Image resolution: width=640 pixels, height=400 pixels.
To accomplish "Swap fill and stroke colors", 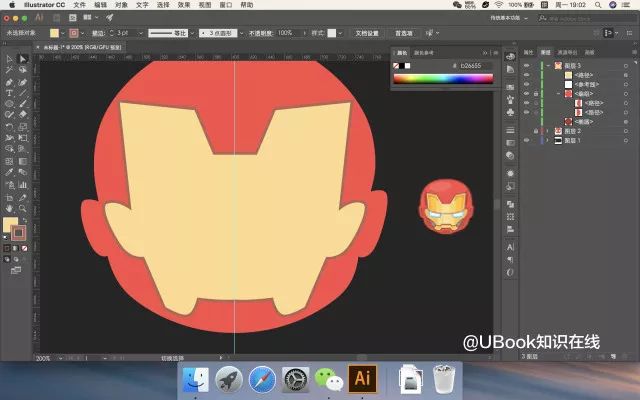I will point(24,220).
